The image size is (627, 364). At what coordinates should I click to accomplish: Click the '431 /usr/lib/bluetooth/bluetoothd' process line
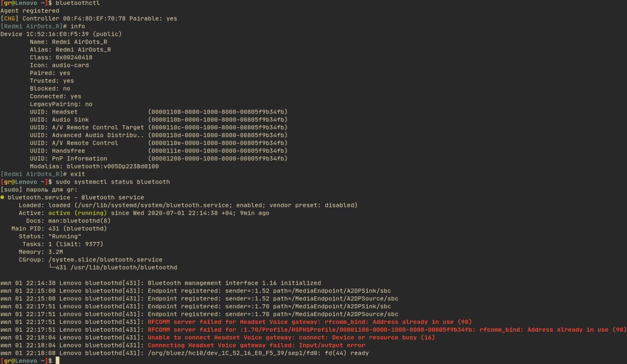click(117, 267)
